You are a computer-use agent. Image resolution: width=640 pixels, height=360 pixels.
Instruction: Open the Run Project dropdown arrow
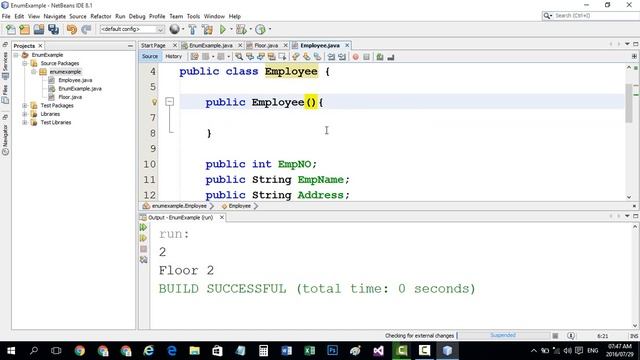pyautogui.click(x=231, y=29)
